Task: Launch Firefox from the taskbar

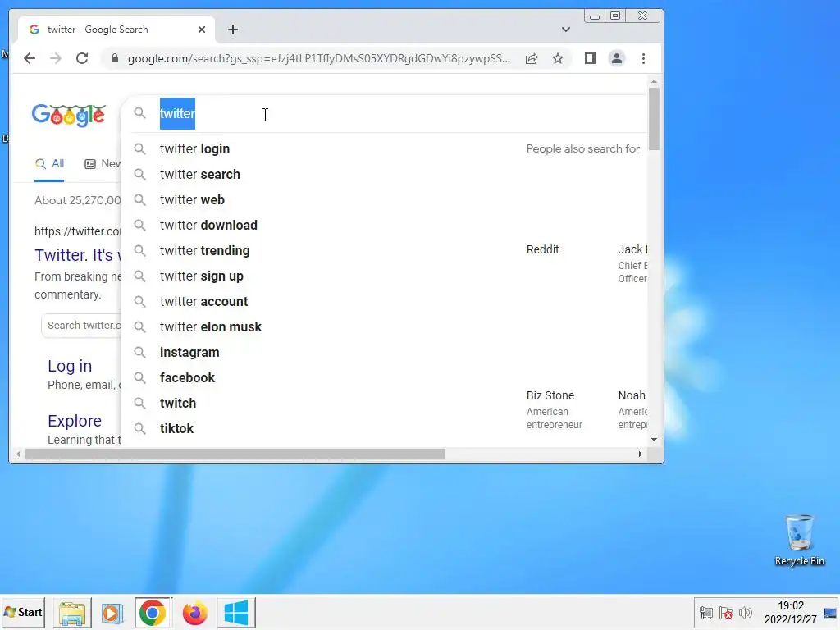Action: click(194, 613)
